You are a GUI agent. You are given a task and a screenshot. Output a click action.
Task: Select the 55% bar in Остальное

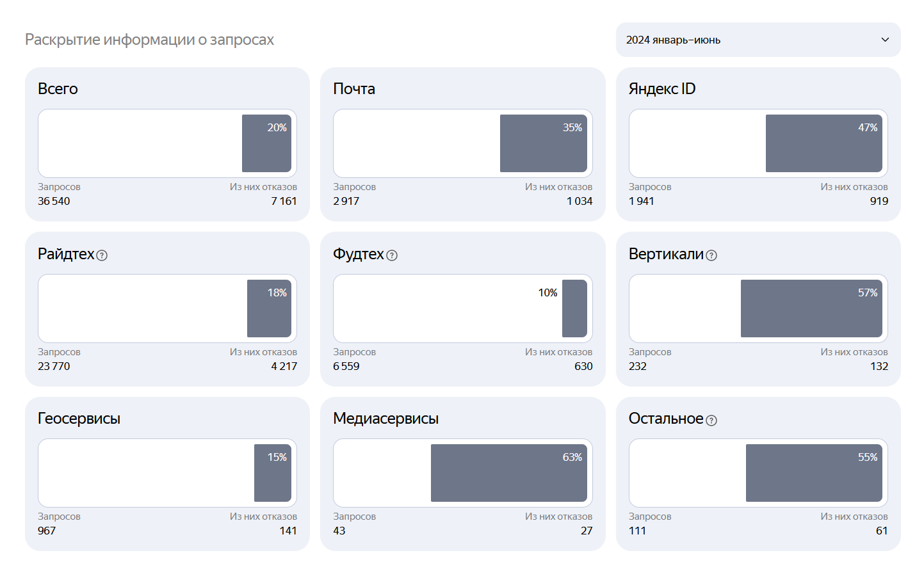point(814,473)
